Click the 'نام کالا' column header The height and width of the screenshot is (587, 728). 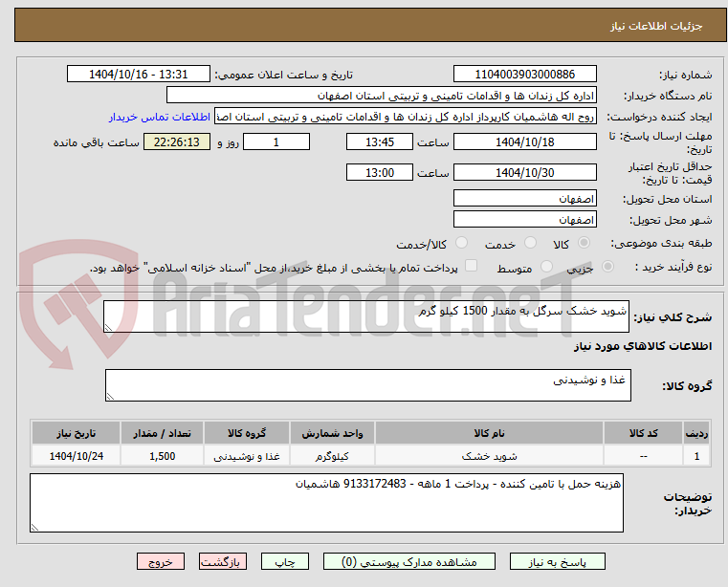tap(489, 433)
